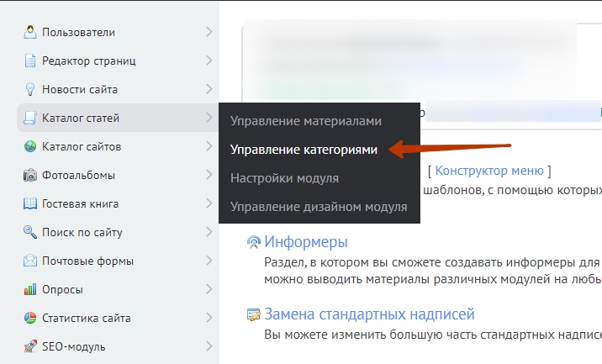This screenshot has width=602, height=364.
Task: Click the lightbulb icon for Новости сайта
Action: (x=30, y=90)
